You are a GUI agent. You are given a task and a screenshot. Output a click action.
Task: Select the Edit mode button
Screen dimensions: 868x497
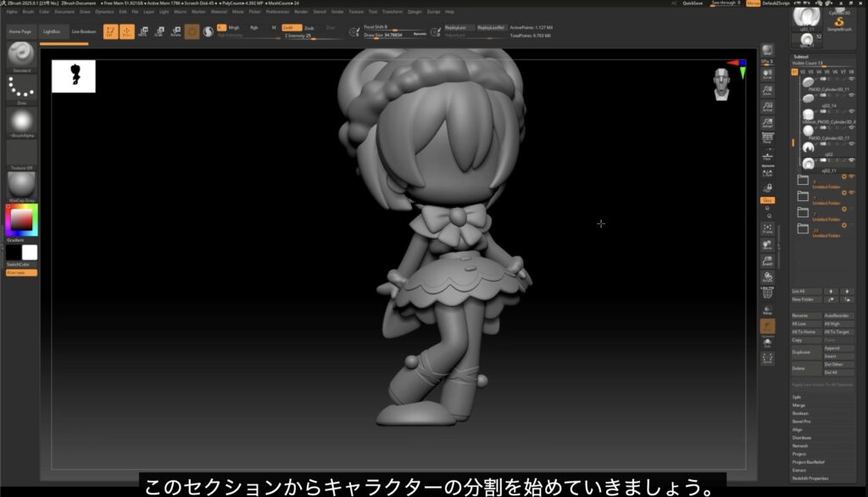pos(110,32)
